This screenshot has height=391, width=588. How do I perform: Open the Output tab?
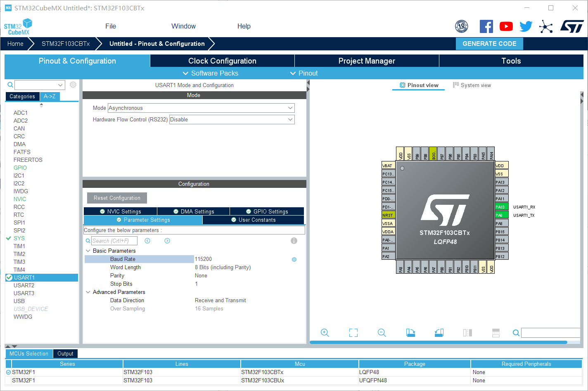(x=65, y=353)
